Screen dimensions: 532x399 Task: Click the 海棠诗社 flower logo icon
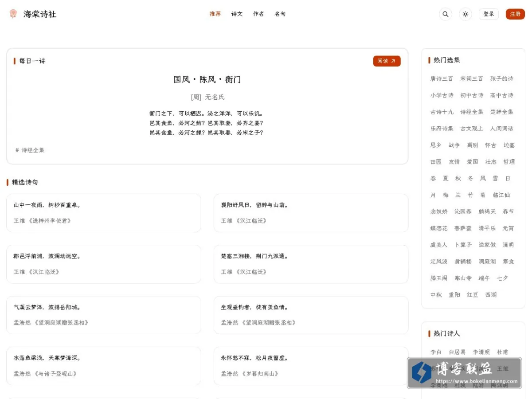[x=13, y=14]
